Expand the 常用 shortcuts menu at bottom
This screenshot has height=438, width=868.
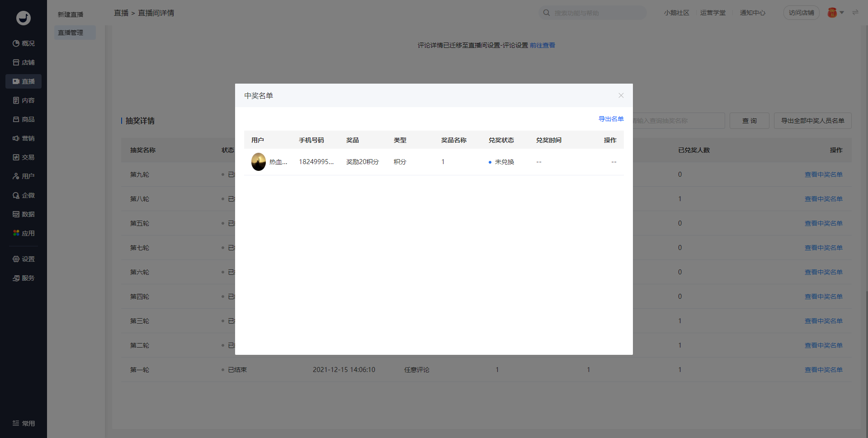click(24, 424)
